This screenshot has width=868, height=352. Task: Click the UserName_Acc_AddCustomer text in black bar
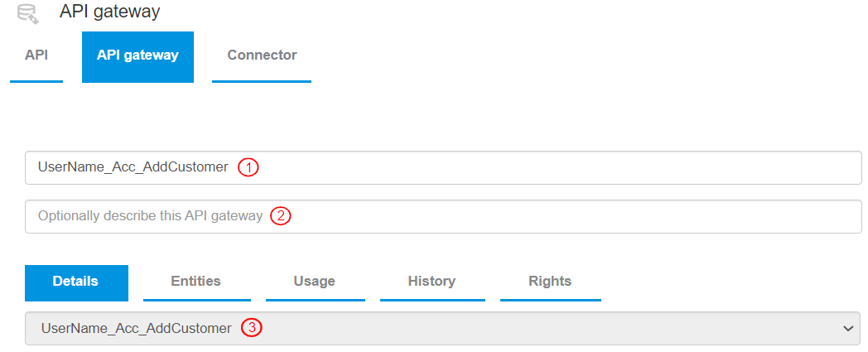click(135, 328)
